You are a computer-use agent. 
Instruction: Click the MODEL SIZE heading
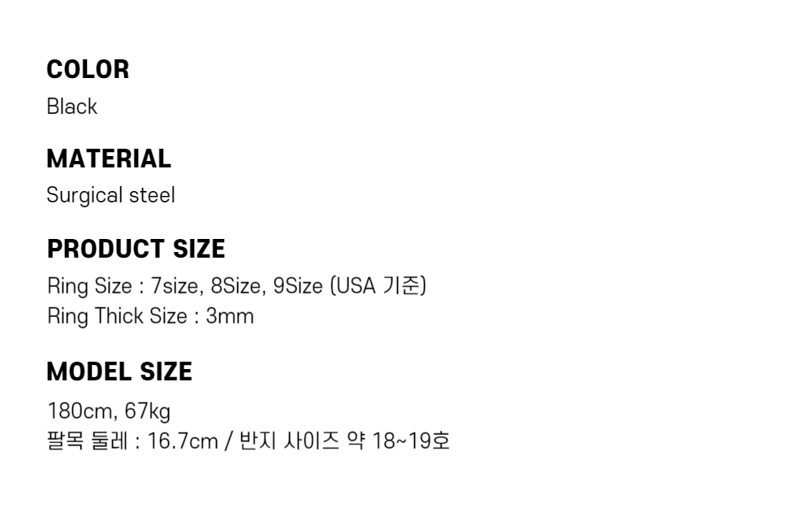pyautogui.click(x=119, y=371)
